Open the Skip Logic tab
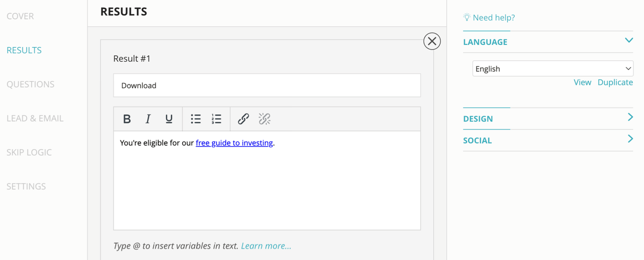 coord(29,152)
